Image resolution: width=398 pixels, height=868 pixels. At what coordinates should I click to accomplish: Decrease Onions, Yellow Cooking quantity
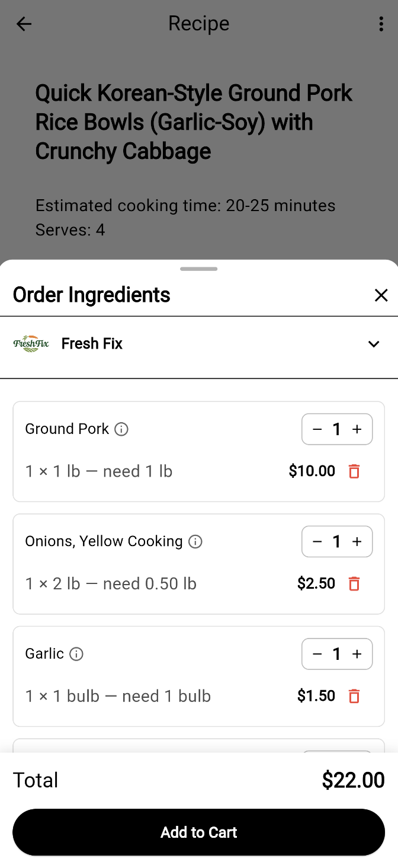tap(317, 541)
